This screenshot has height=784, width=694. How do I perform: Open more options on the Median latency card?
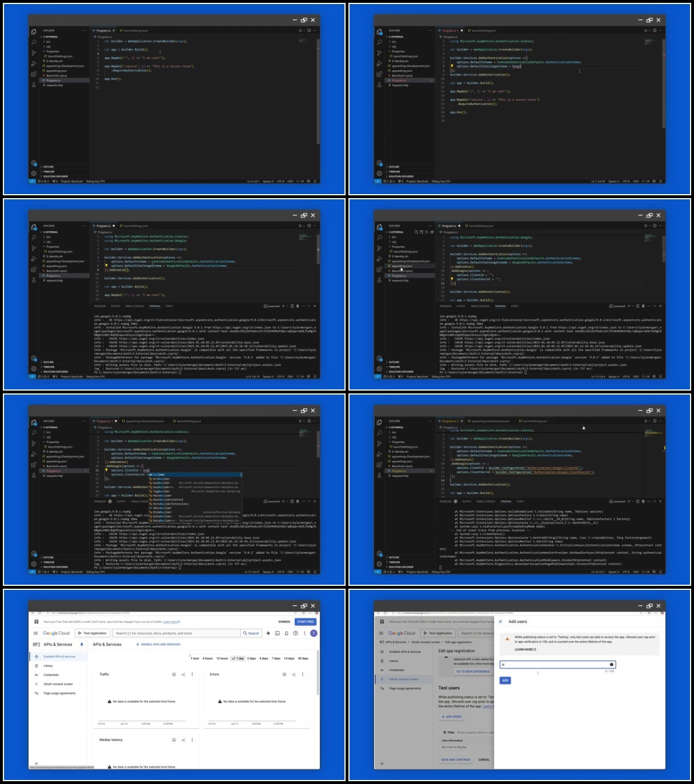(192, 739)
